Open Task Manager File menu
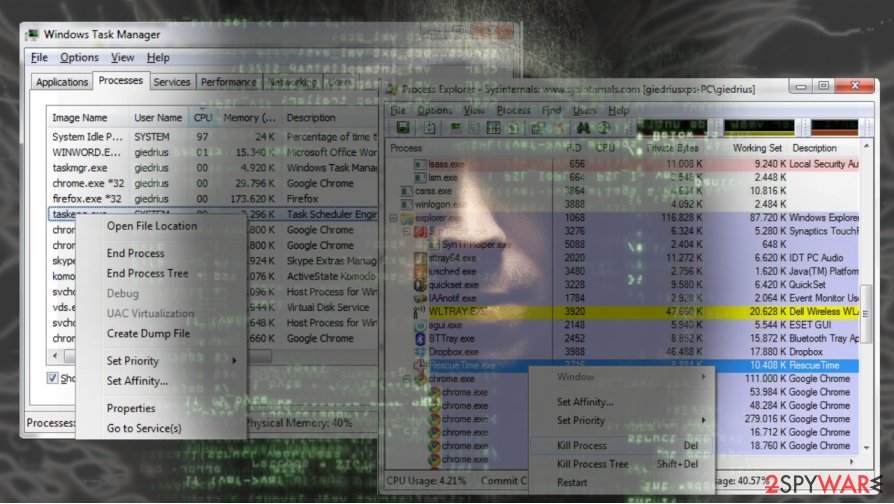The height and width of the screenshot is (504, 894). click(x=39, y=58)
